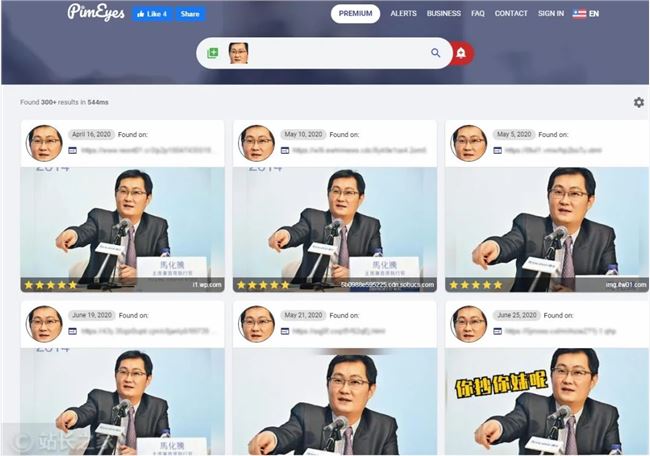
Task: Open the June 19, 2020 result image
Action: (122, 401)
